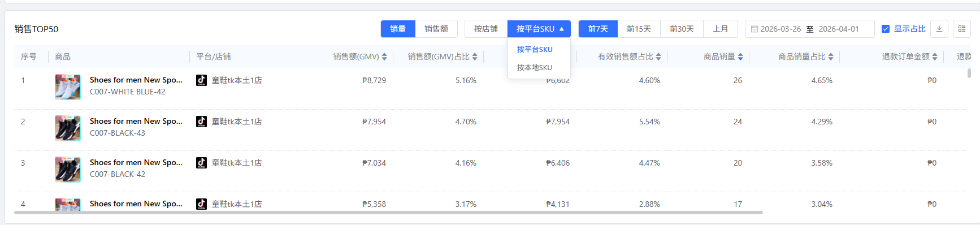Screen dimensions: 980x225
Task: Click the vertical scrollbar at table right
Action: point(969,73)
